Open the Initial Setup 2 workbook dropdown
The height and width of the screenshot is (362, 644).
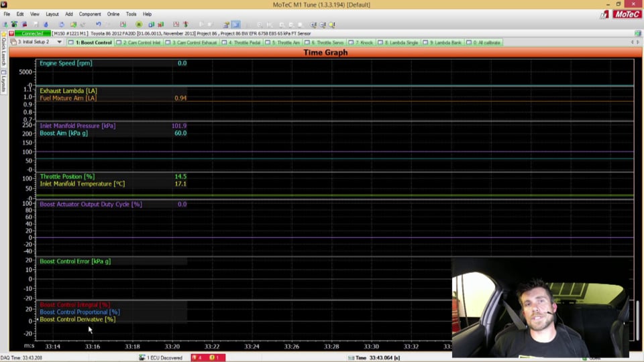59,42
